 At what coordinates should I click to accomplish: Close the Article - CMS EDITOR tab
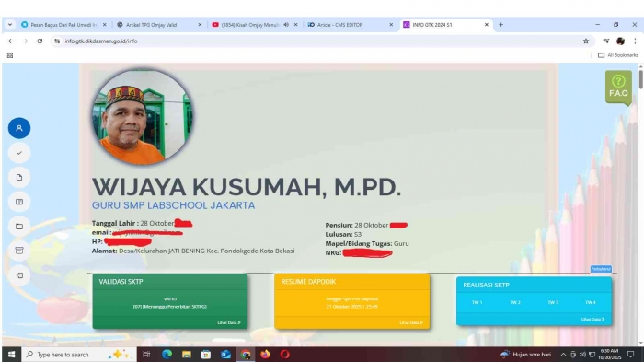(x=391, y=25)
